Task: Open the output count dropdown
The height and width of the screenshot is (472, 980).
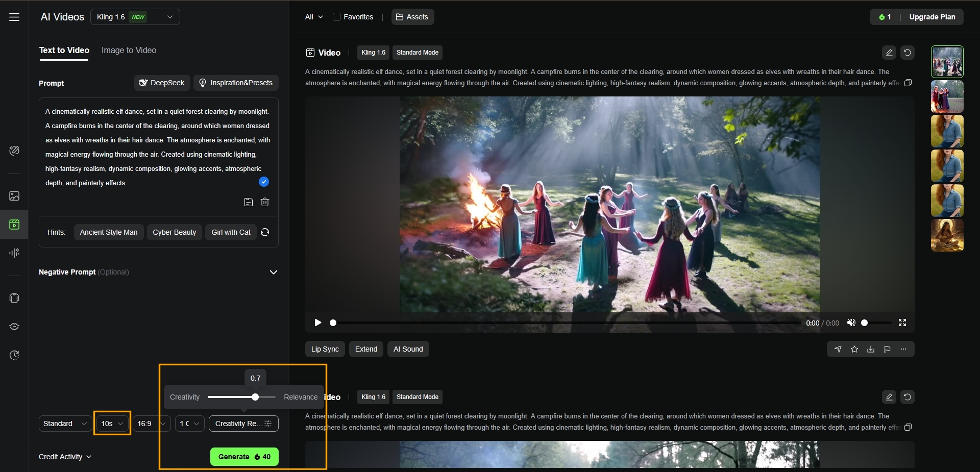Action: [x=190, y=424]
